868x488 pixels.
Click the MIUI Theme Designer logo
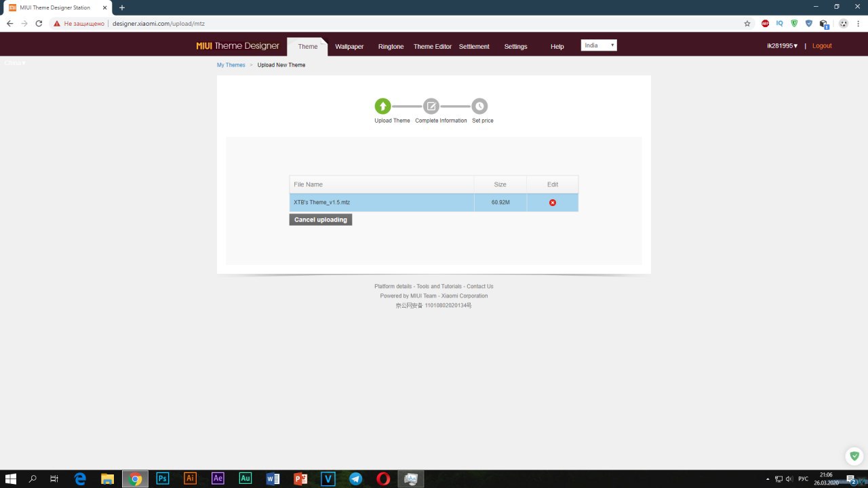[x=238, y=46]
